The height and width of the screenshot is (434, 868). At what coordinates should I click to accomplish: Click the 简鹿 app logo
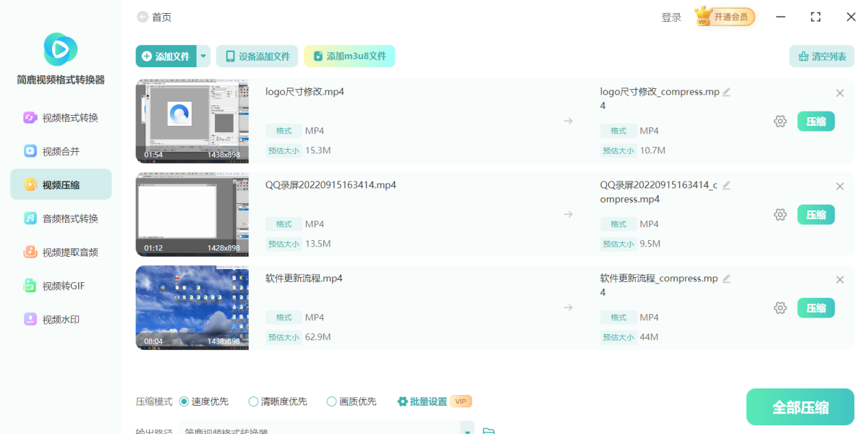(61, 49)
